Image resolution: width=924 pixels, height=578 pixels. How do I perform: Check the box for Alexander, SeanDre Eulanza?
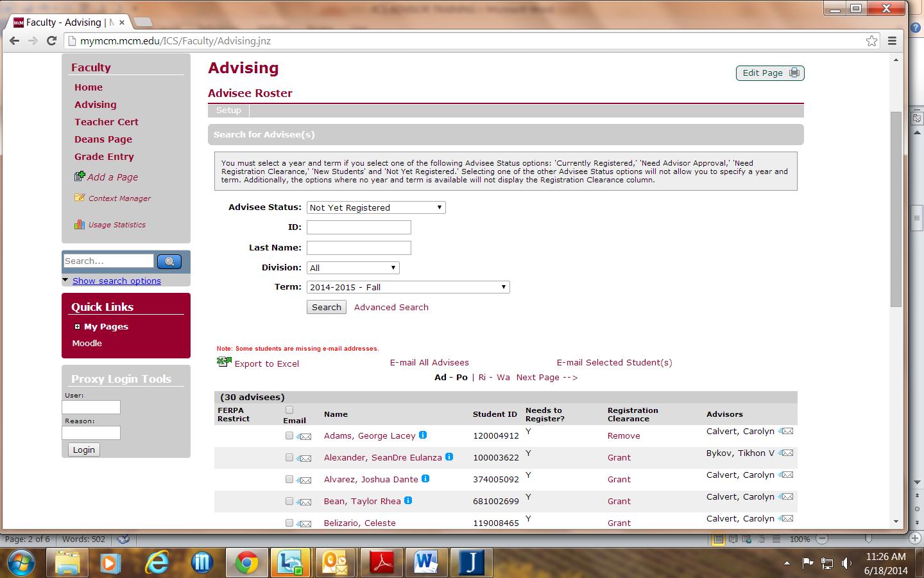(x=289, y=457)
